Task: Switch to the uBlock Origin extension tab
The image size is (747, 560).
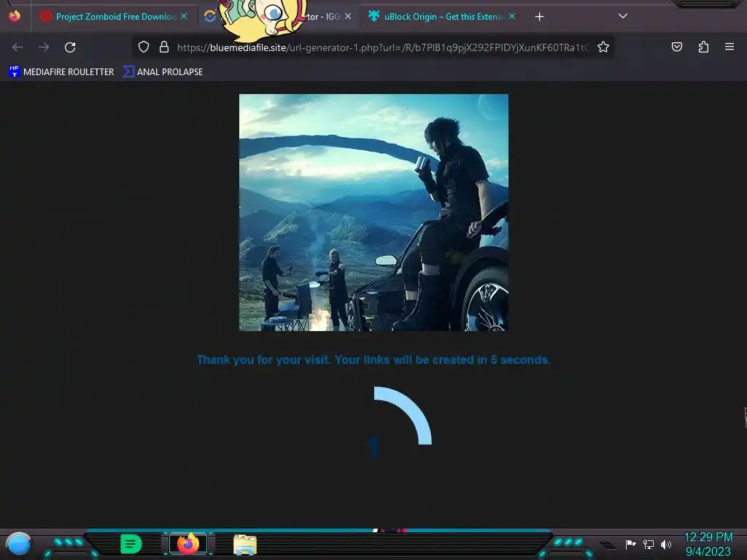Action: (441, 17)
